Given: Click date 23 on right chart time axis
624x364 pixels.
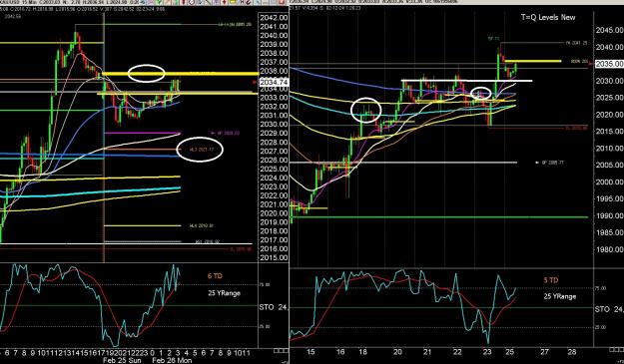Looking at the screenshot, I should (487, 352).
